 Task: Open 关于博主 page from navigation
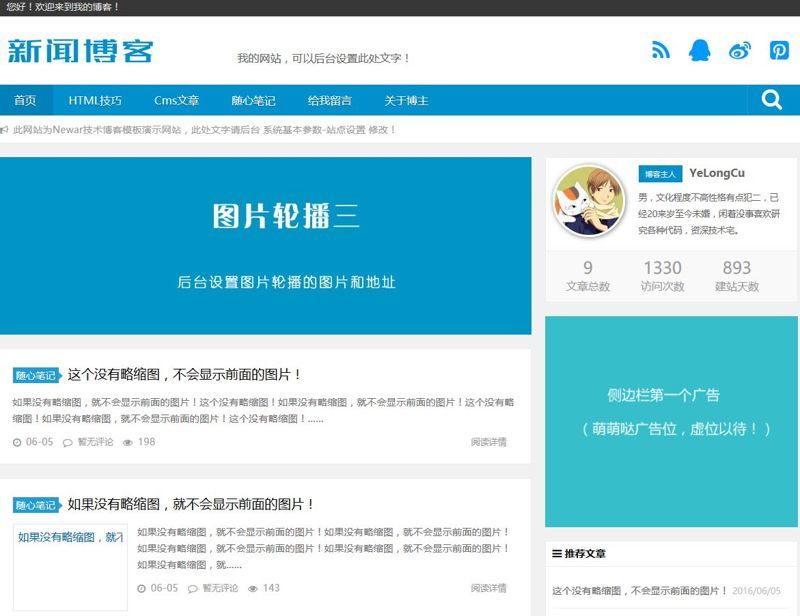(x=406, y=101)
